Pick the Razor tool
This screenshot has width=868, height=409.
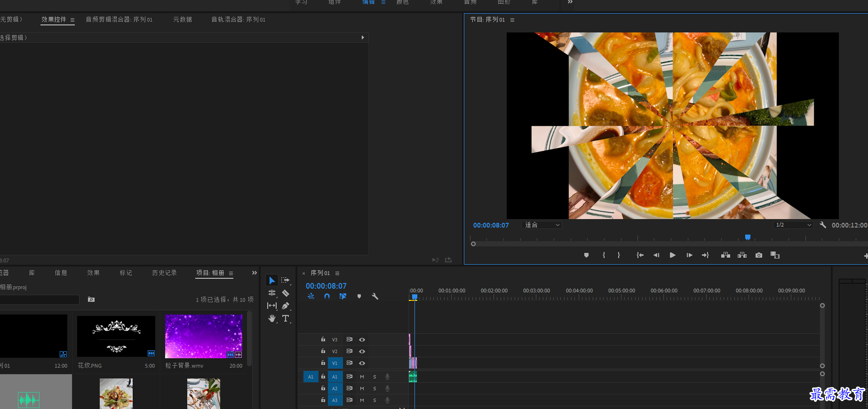point(286,293)
